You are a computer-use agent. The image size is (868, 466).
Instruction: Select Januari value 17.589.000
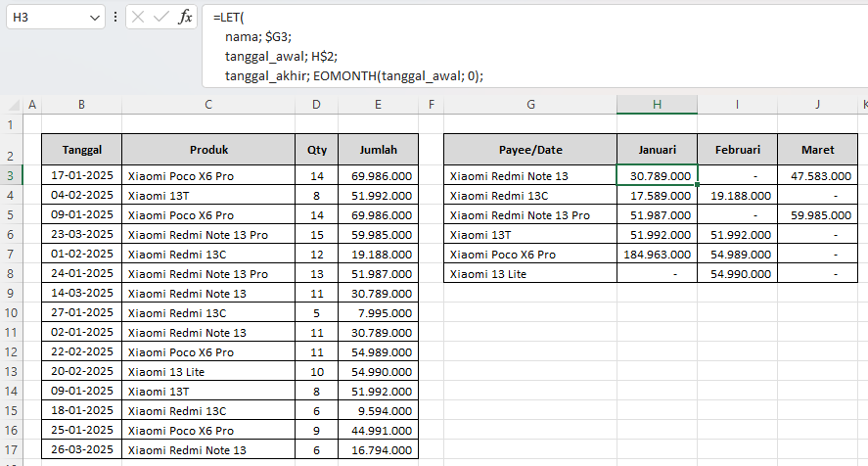tap(657, 195)
